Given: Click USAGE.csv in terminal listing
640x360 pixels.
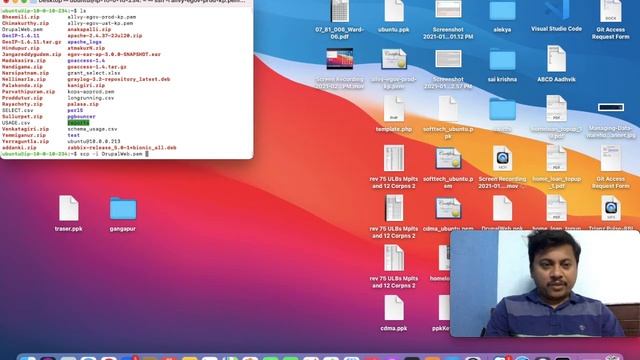Looking at the screenshot, I should pyautogui.click(x=16, y=122).
